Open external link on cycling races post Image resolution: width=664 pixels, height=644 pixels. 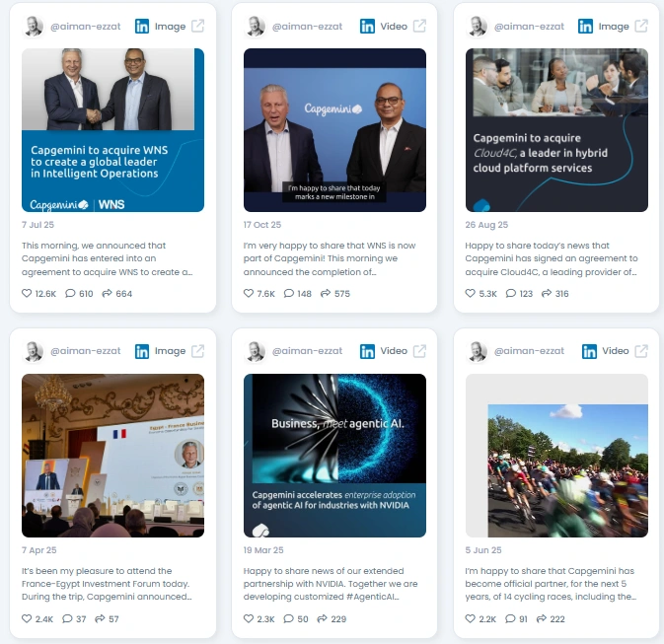point(641,351)
